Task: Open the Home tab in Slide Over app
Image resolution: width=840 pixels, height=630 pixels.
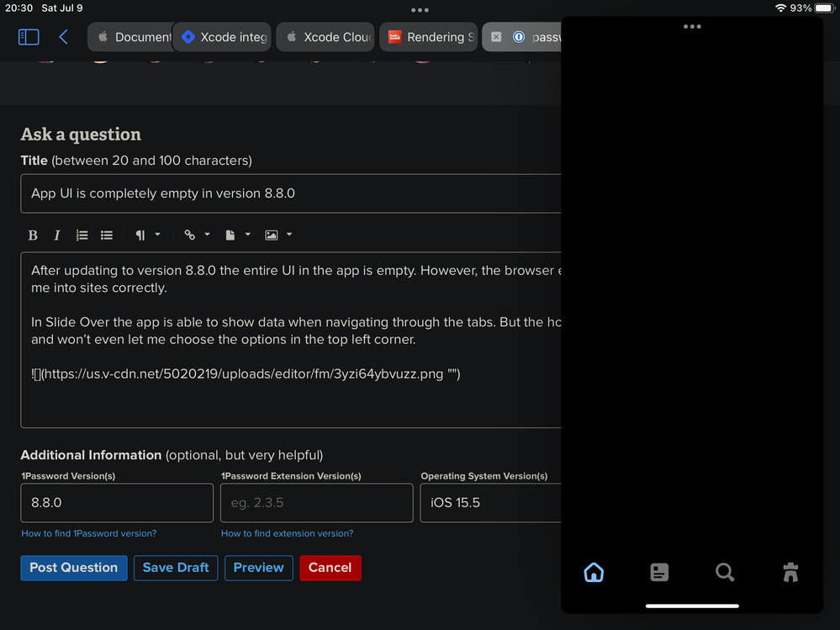Action: [x=594, y=572]
